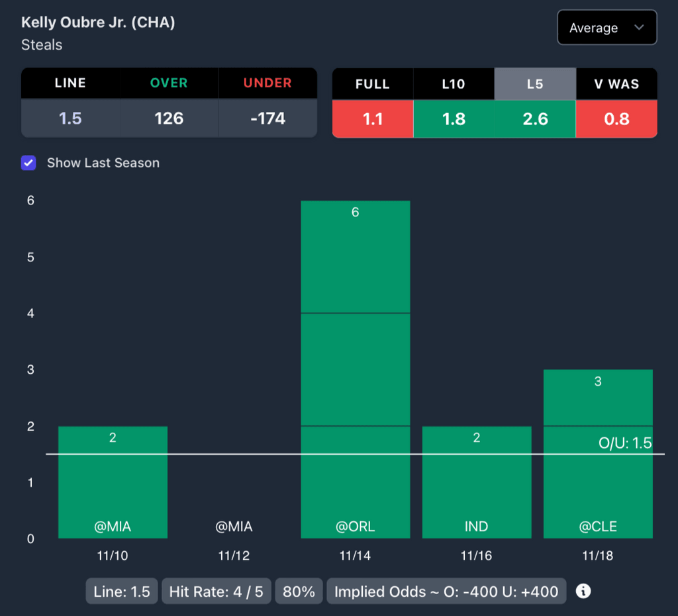Image resolution: width=678 pixels, height=616 pixels.
Task: Select the L5 stats tab
Action: click(x=535, y=84)
